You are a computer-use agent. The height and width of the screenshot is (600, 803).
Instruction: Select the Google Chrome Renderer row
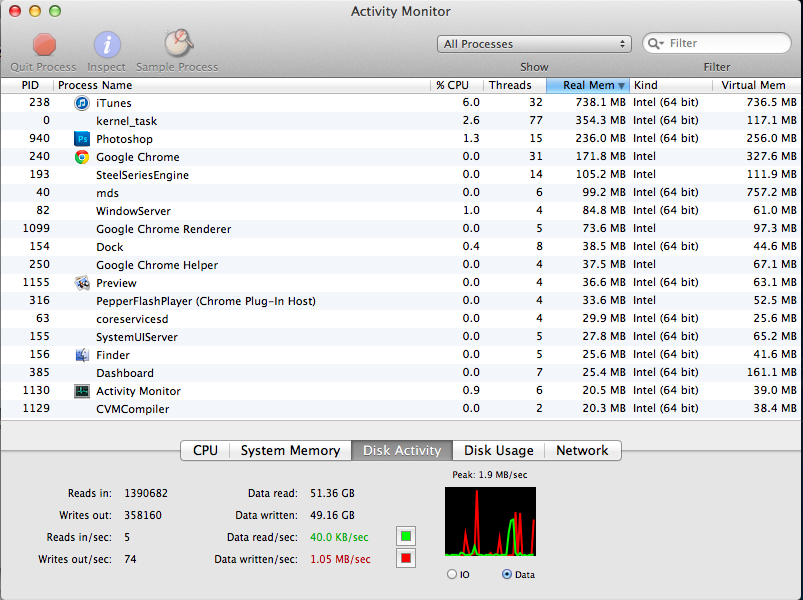[402, 229]
